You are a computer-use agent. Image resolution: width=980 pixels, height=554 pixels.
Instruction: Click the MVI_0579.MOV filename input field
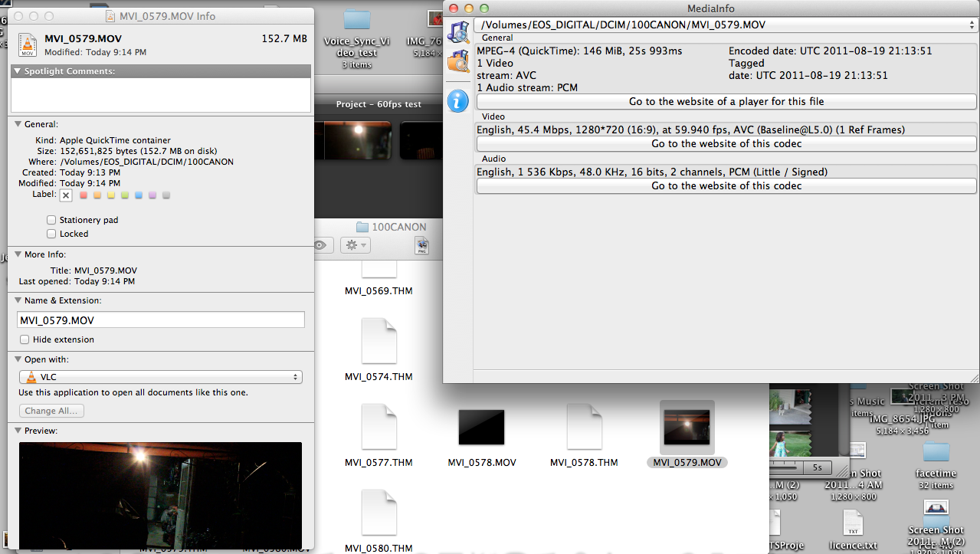point(161,320)
